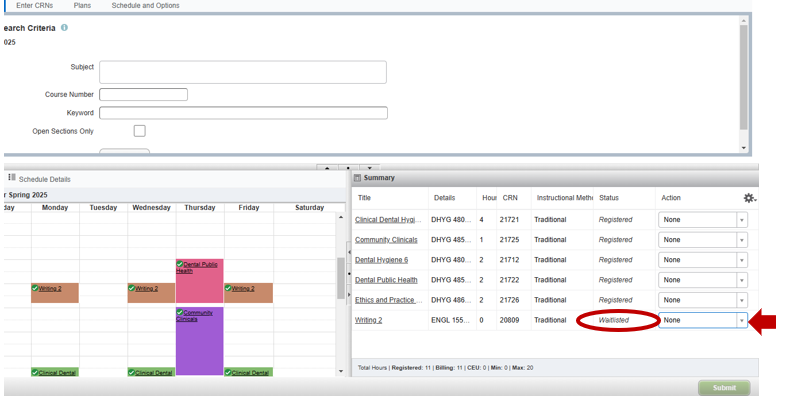Switch to the Plans tab
This screenshot has height=400, width=785.
(x=82, y=6)
